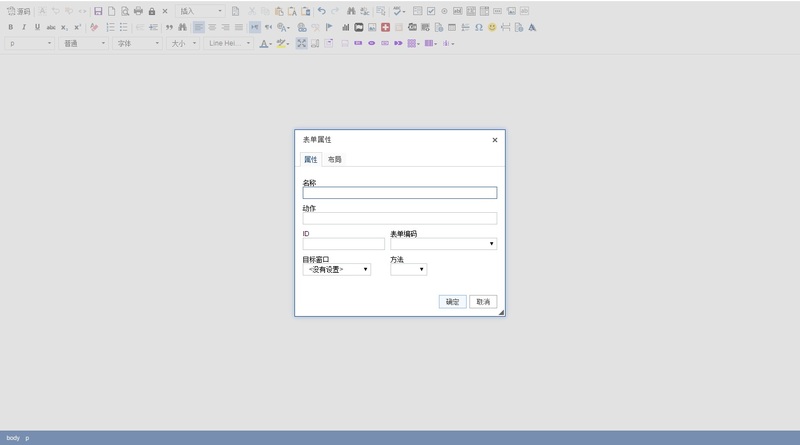800x445 pixels.
Task: Insert a smiley emoticon
Action: click(492, 27)
